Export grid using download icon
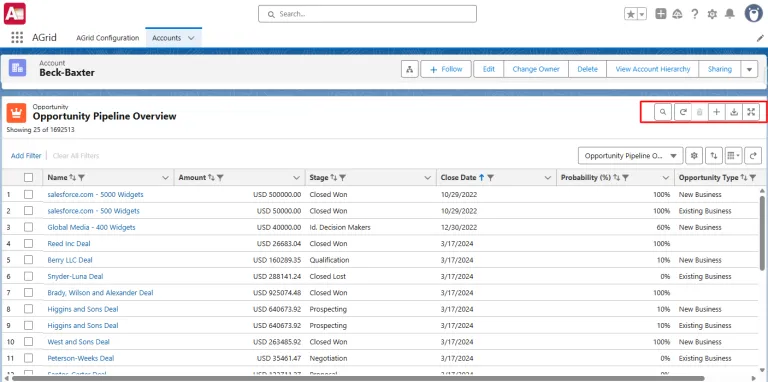768x382 pixels. point(734,112)
